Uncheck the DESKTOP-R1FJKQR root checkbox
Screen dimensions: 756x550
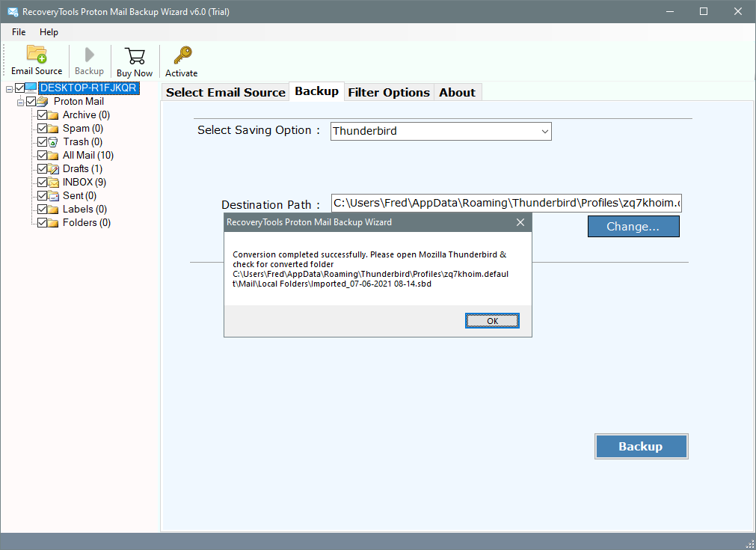pyautogui.click(x=19, y=88)
